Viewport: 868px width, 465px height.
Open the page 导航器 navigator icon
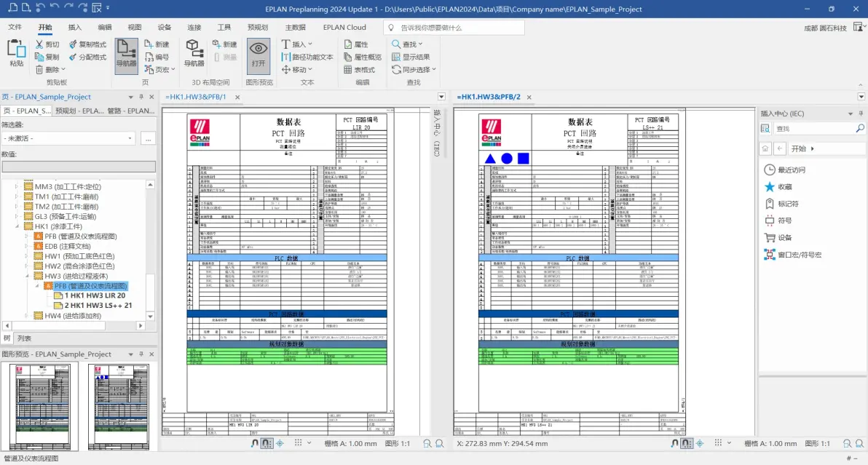coord(126,55)
